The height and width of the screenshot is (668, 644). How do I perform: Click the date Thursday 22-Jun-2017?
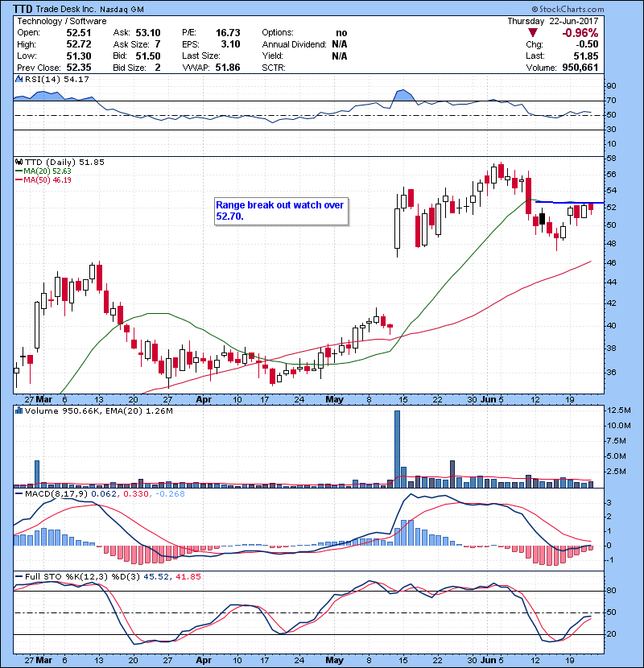[553, 21]
